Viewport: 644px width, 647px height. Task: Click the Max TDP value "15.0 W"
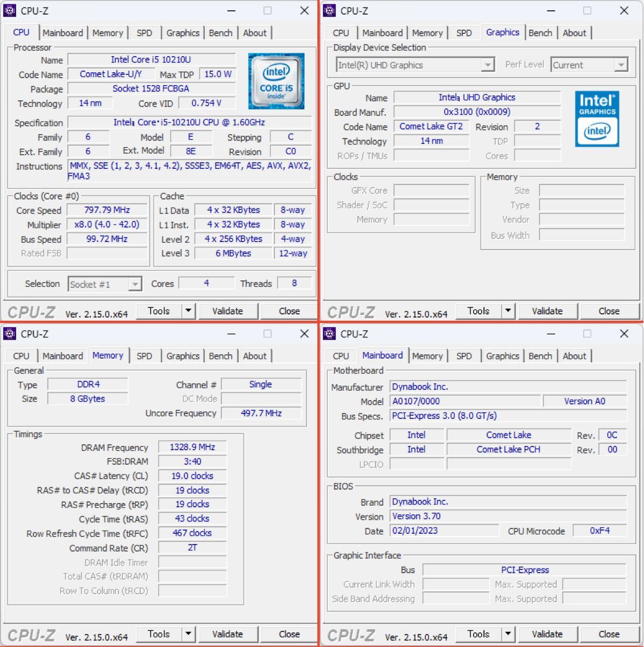pyautogui.click(x=218, y=74)
